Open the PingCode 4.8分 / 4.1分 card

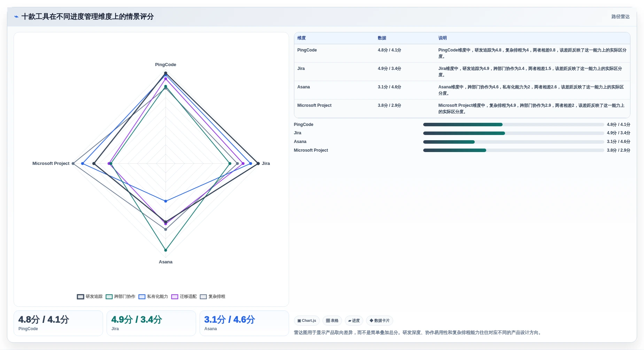pos(58,323)
